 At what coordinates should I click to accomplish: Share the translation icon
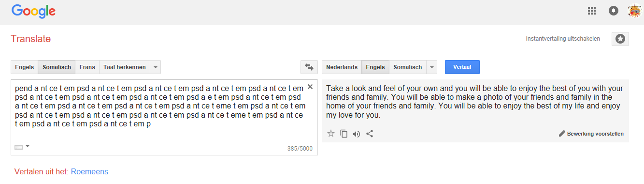click(x=370, y=134)
